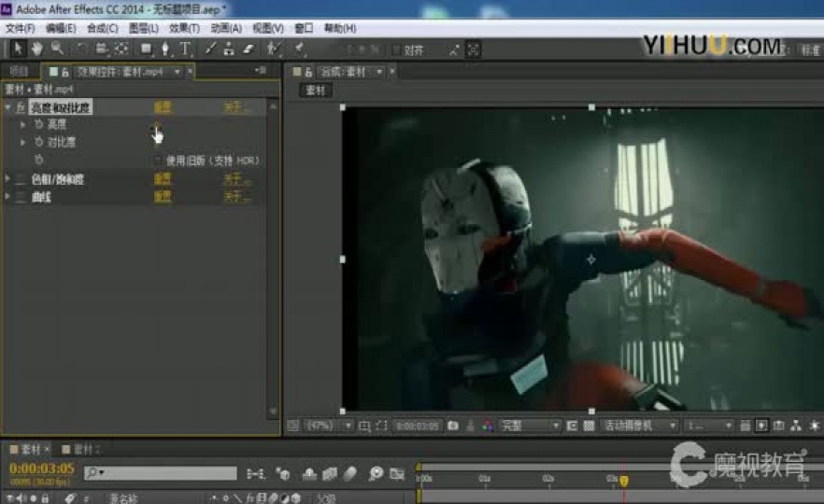The image size is (824, 504).
Task: Check the 使用旧版 (支持 HDR) checkbox
Action: [158, 161]
